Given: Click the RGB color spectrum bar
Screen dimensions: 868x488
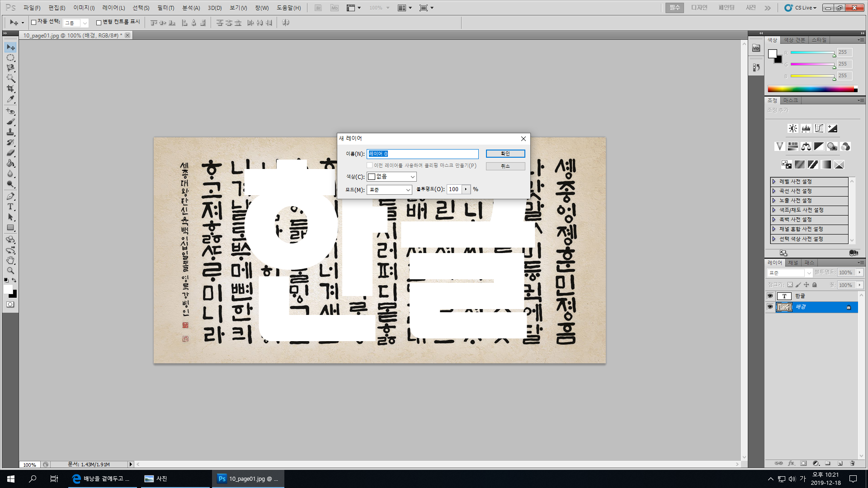Looking at the screenshot, I should (811, 89).
